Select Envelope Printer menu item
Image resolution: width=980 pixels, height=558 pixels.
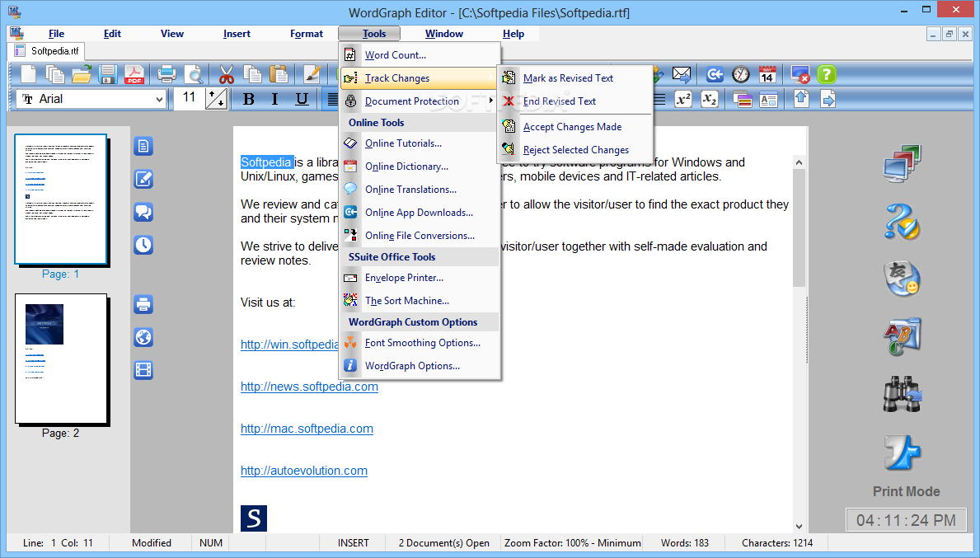point(420,278)
